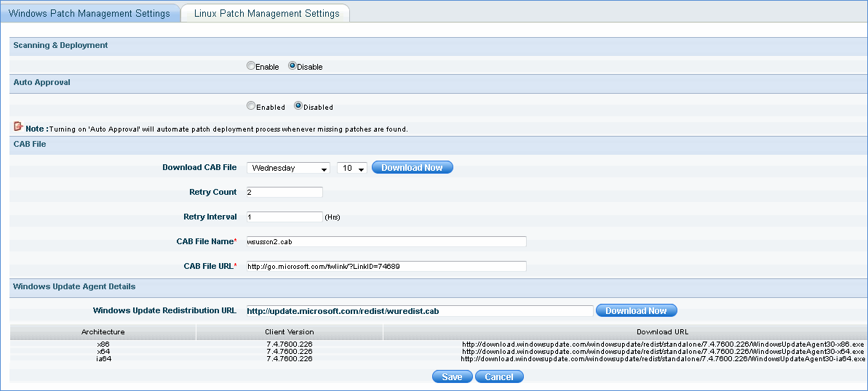The width and height of the screenshot is (868, 391).
Task: Click Download Now for Windows Update Redistribution
Action: tap(636, 311)
